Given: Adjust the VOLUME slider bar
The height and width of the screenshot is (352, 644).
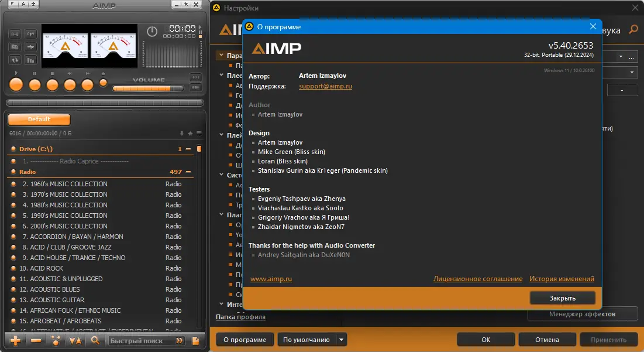Looking at the screenshot, I should (148, 88).
